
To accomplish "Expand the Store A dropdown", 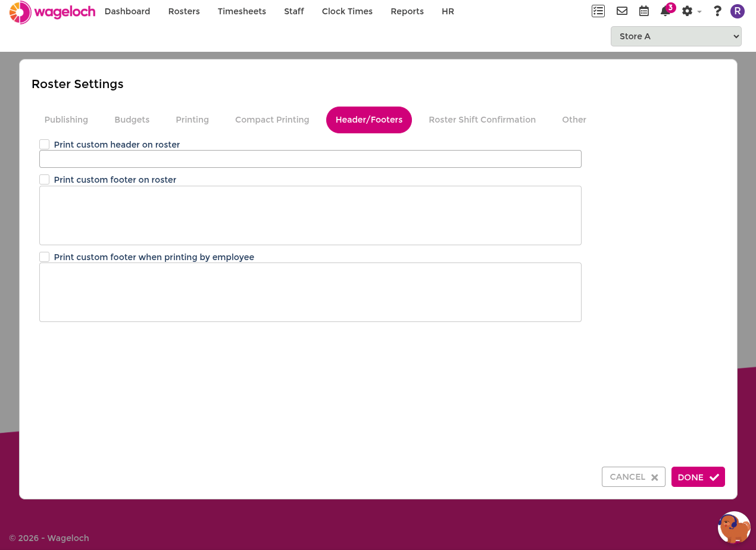I will pos(676,36).
